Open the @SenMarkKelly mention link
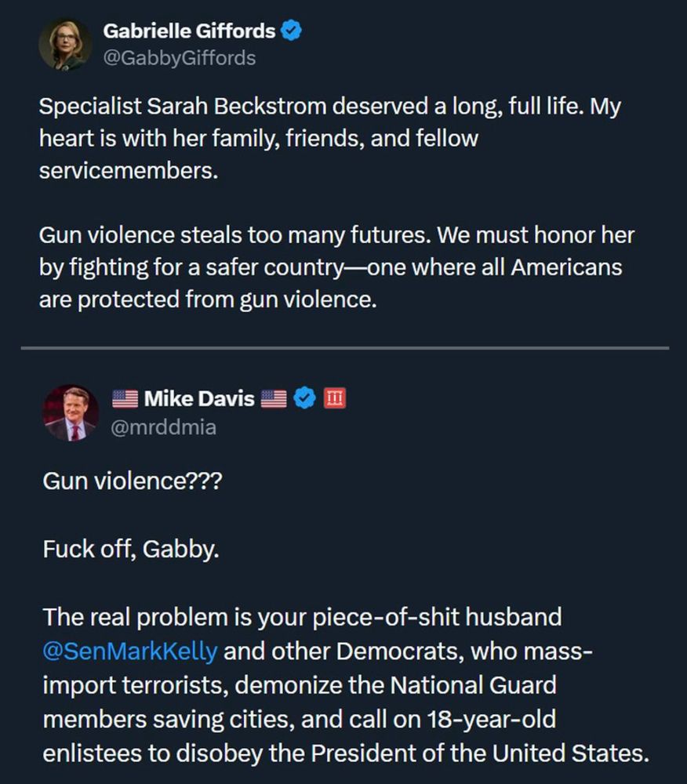687x784 pixels. 130,651
